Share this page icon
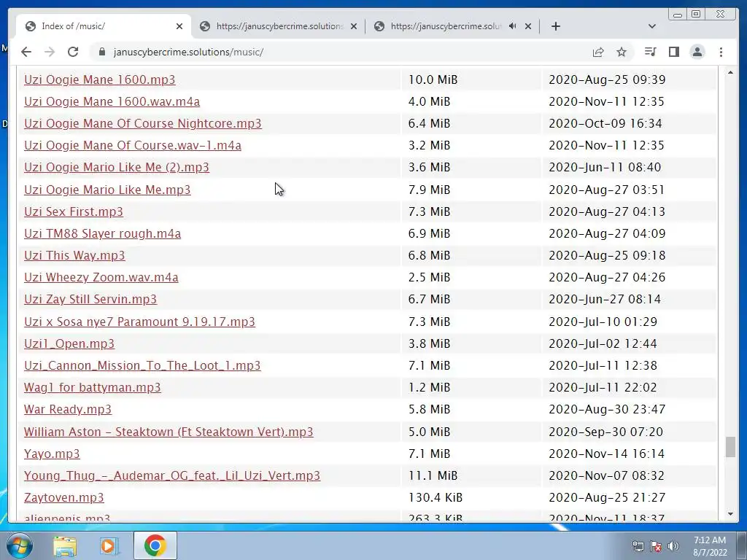Screen dimensions: 747x560 598,52
